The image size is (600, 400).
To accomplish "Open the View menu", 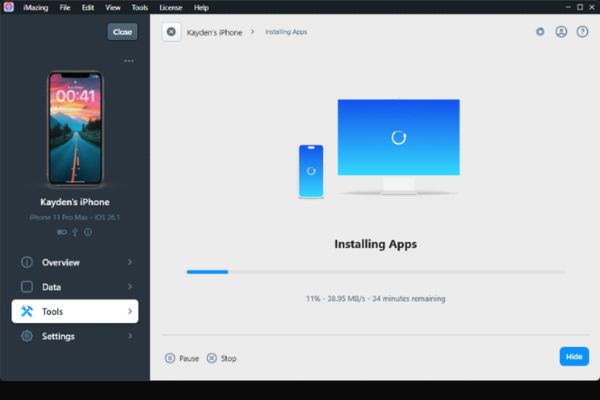I will 115,7.
